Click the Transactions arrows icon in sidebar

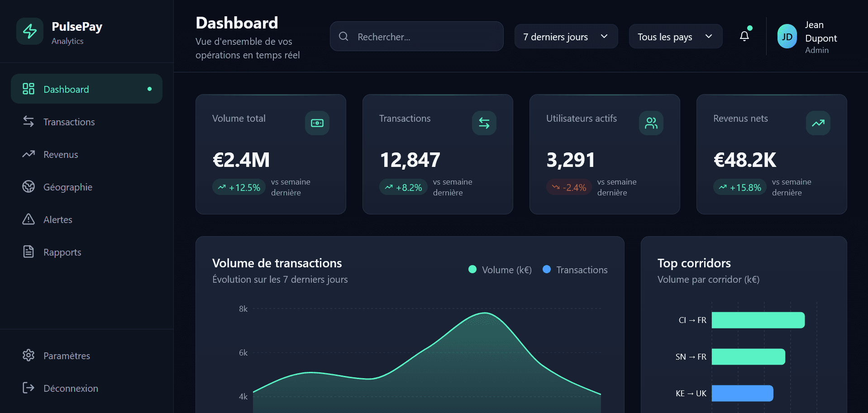29,121
